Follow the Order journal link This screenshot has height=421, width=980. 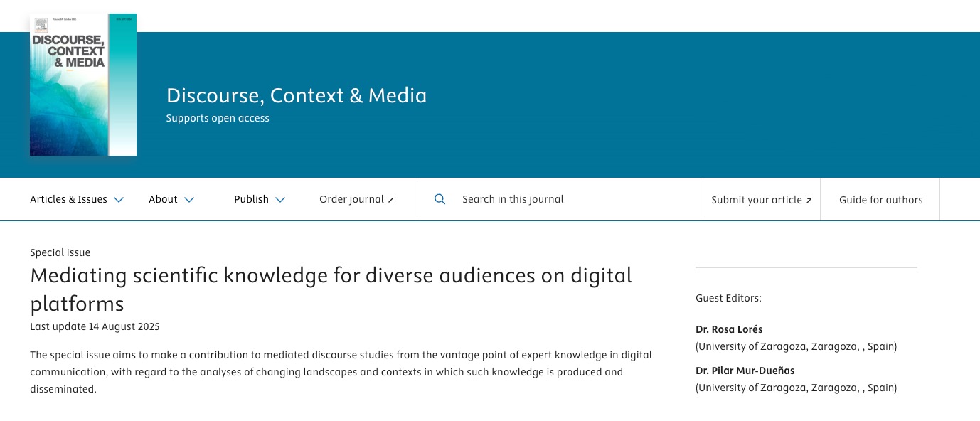351,200
